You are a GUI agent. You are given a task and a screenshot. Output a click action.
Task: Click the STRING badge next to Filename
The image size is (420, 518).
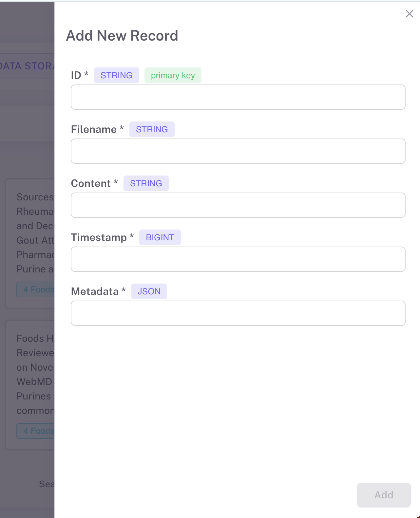152,129
